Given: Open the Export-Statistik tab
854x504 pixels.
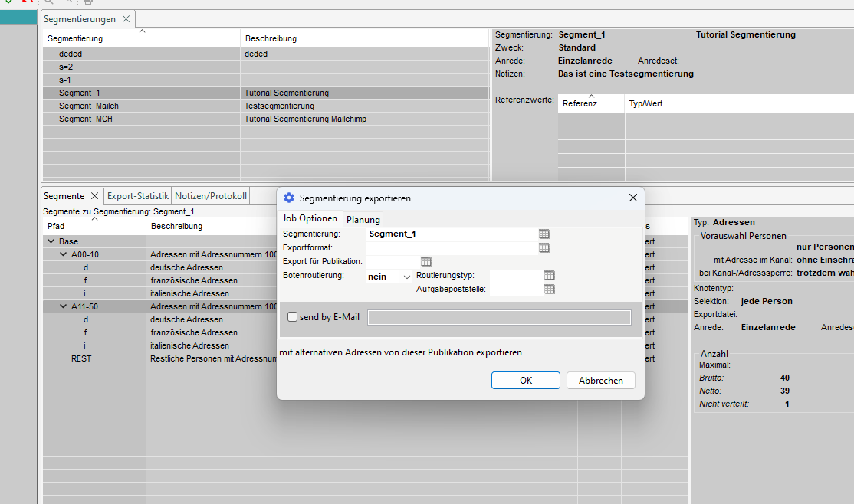Looking at the screenshot, I should click(x=138, y=196).
